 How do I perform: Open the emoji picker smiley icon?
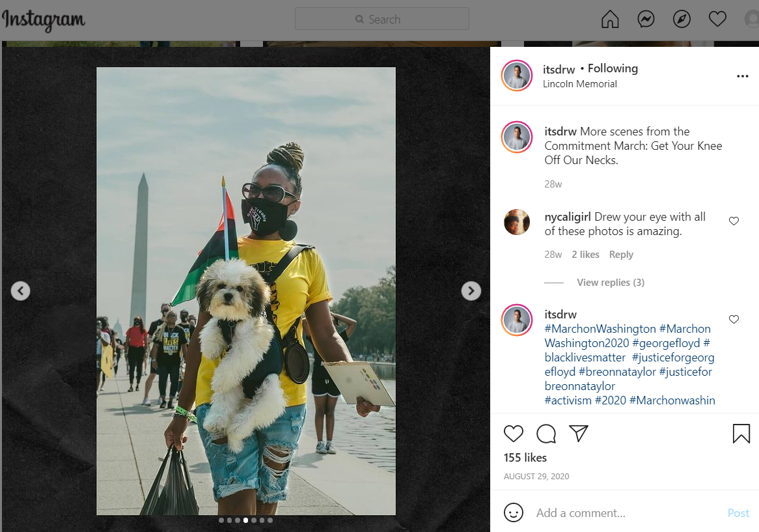pyautogui.click(x=514, y=512)
